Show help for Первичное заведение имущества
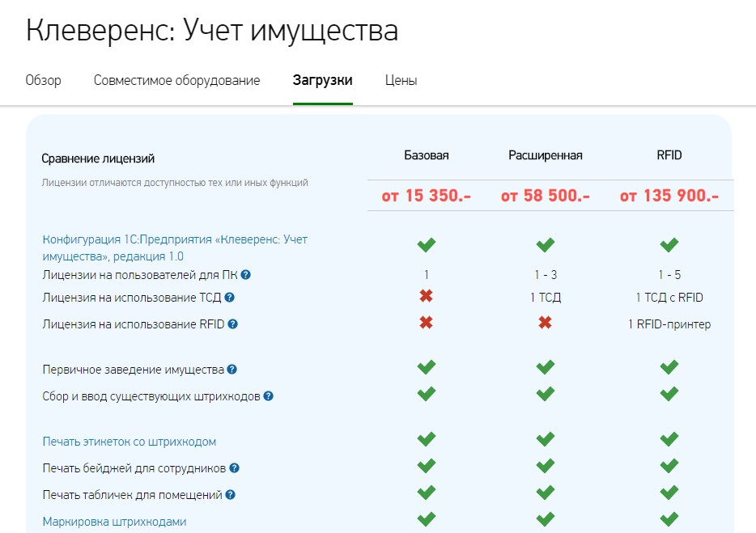 pos(232,370)
